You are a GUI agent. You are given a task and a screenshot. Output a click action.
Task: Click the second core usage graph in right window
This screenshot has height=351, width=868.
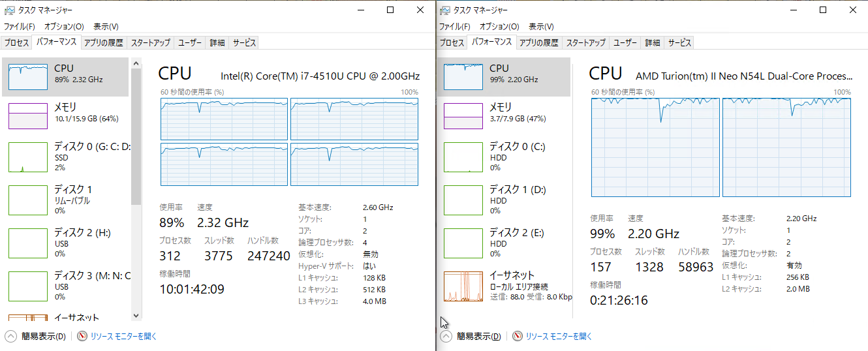pos(787,147)
